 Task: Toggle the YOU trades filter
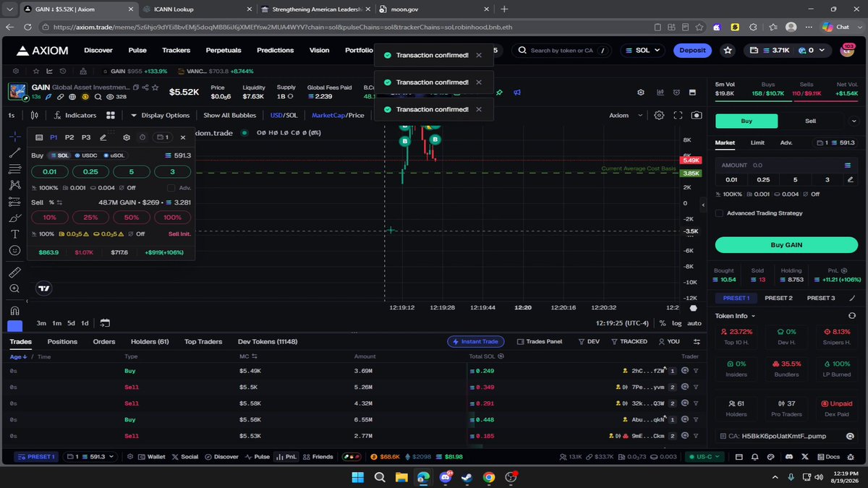669,341
